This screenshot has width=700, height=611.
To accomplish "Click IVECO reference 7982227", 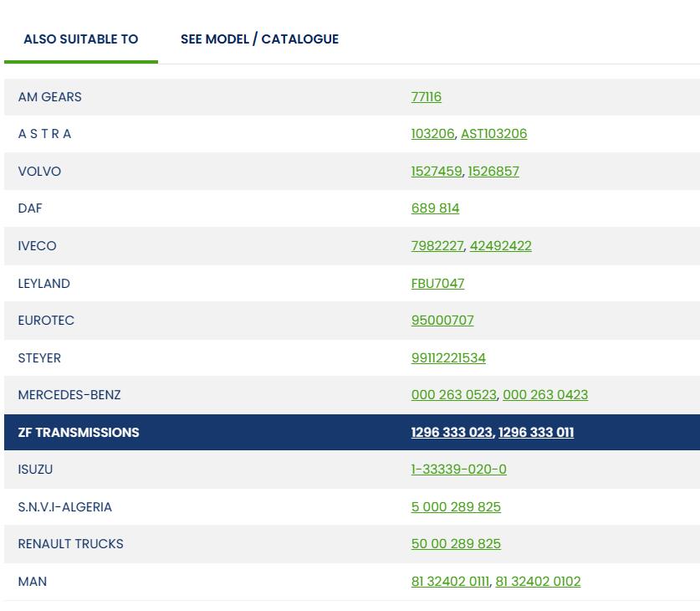I will pyautogui.click(x=437, y=246).
